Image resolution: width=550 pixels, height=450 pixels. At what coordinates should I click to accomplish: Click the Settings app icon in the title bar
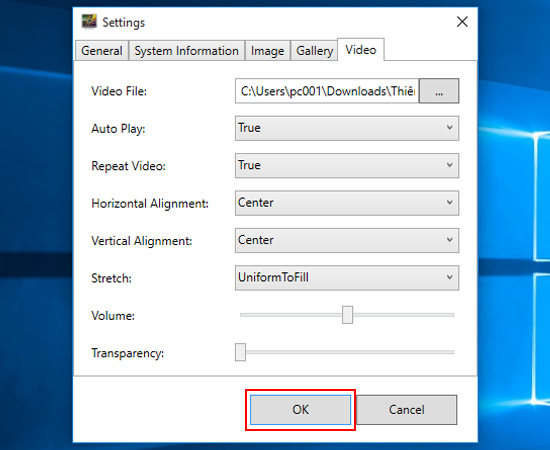pos(89,22)
